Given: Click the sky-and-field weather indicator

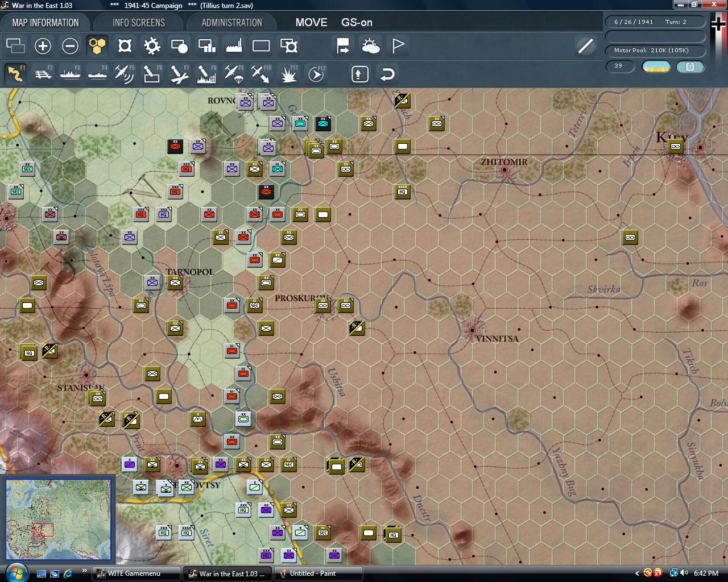Looking at the screenshot, I should click(x=656, y=66).
